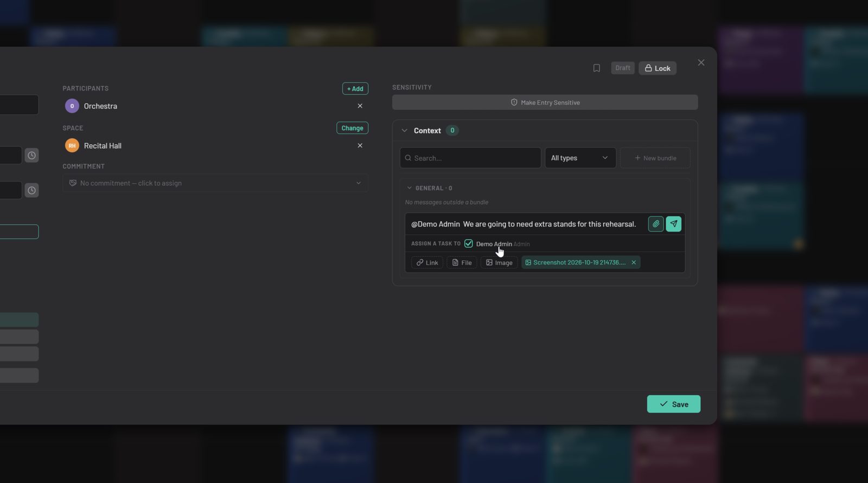Close the entry dialog
Image resolution: width=868 pixels, height=483 pixels.
[x=701, y=62]
